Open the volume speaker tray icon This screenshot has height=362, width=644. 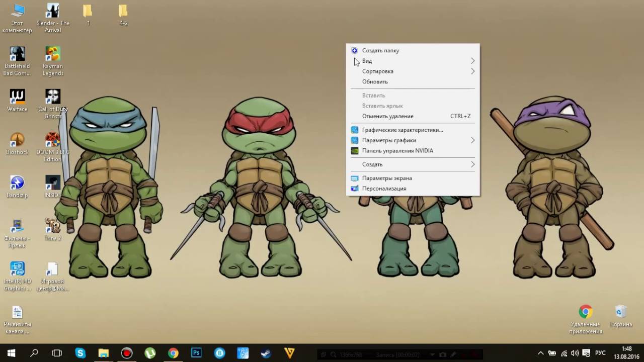point(575,353)
